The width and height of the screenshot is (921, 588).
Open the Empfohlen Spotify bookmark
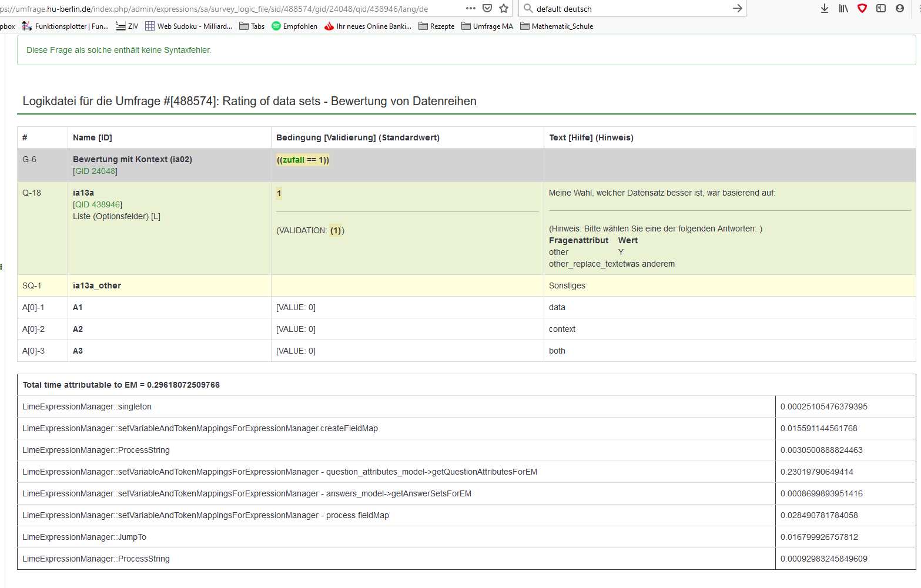pos(294,26)
